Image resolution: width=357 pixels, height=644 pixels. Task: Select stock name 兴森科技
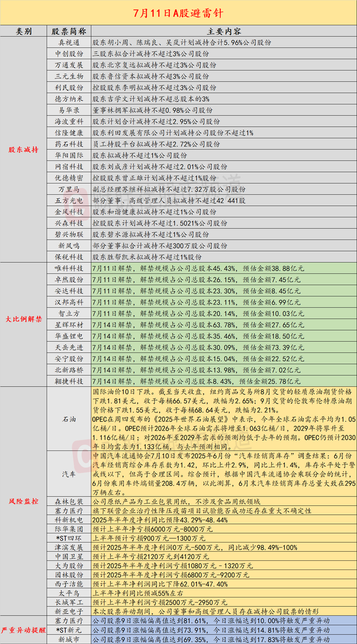tap(69, 222)
